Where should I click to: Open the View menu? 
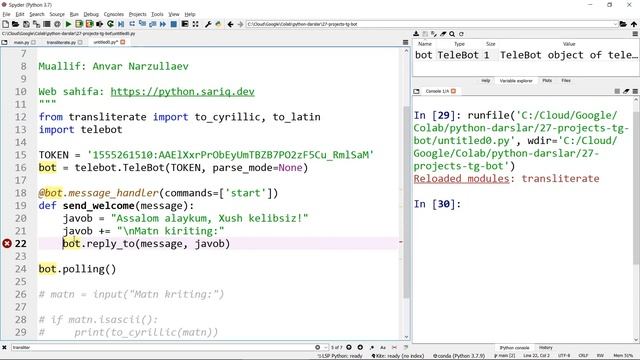tap(174, 14)
